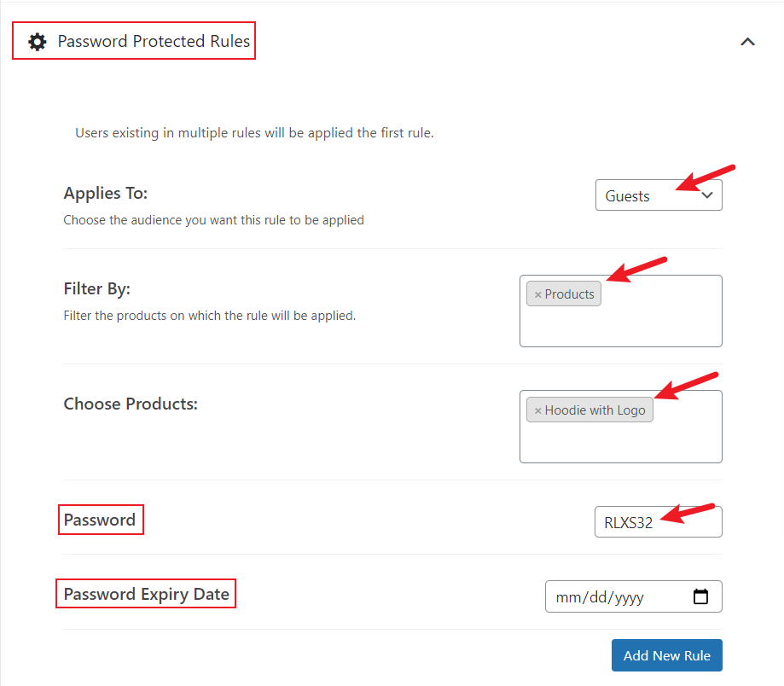Viewport: 784px width, 686px height.
Task: Click the gear icon beside Password Protected Rules
Action: 38,42
